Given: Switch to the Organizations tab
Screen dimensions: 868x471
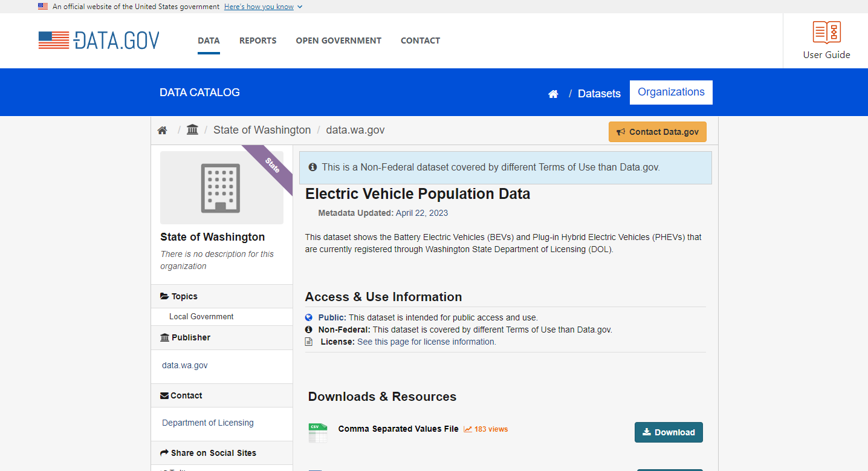Looking at the screenshot, I should pos(671,92).
